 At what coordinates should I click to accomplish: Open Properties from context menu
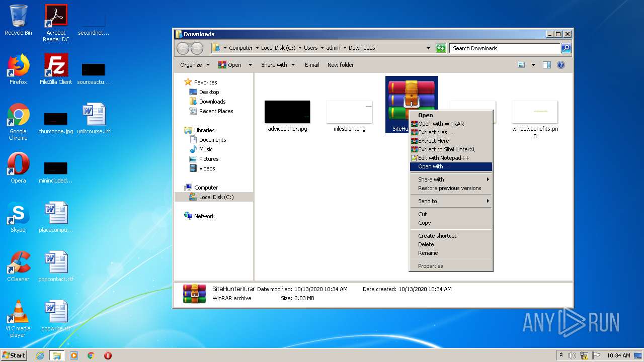click(451, 266)
